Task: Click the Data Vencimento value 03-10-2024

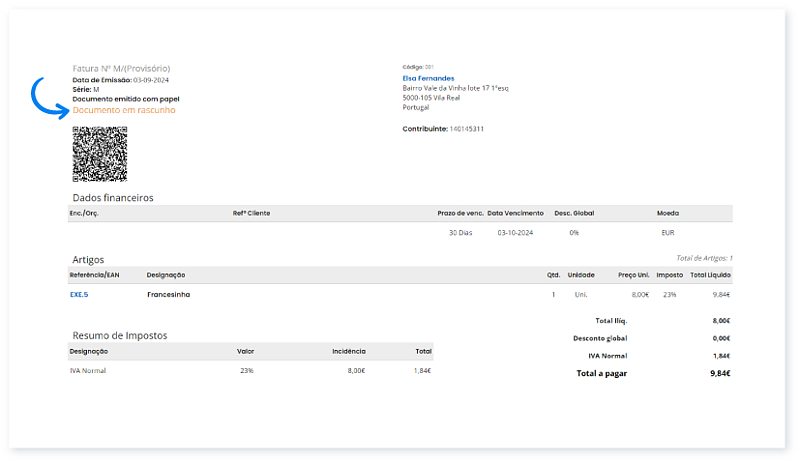Action: [x=517, y=232]
